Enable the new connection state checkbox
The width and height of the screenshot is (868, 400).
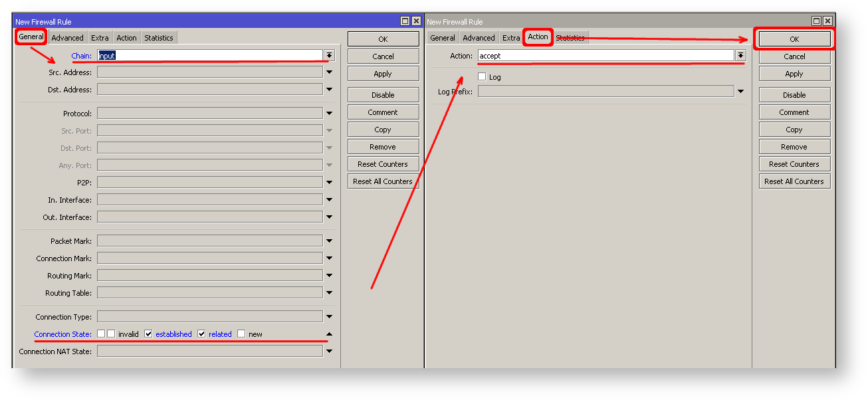(x=241, y=334)
